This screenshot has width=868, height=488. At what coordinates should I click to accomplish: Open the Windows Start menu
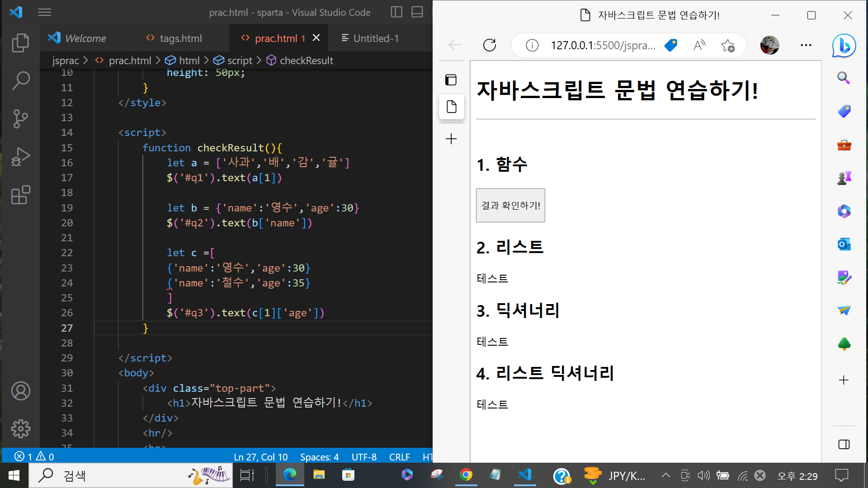14,475
